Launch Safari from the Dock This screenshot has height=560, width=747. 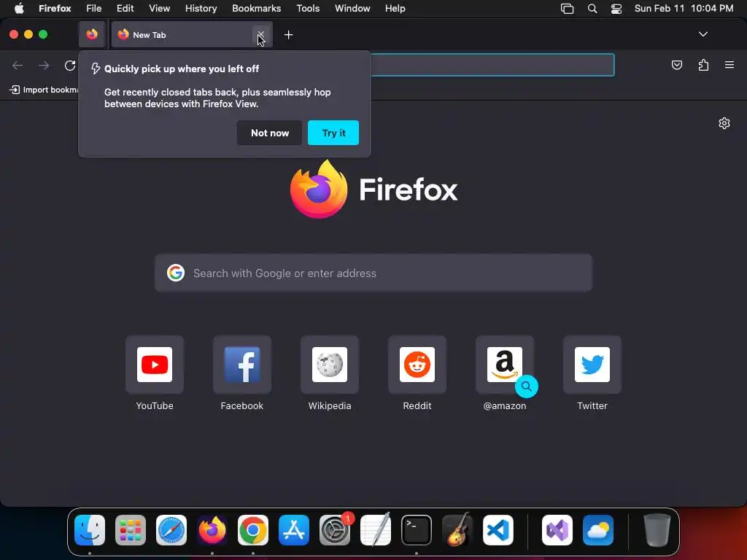click(x=171, y=530)
